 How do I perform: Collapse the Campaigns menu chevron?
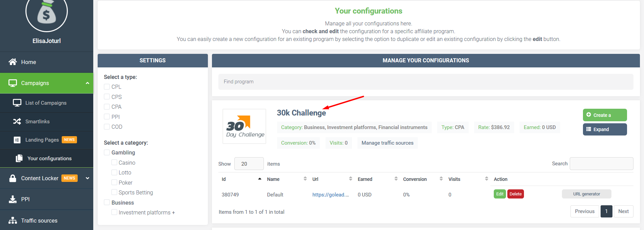(87, 83)
